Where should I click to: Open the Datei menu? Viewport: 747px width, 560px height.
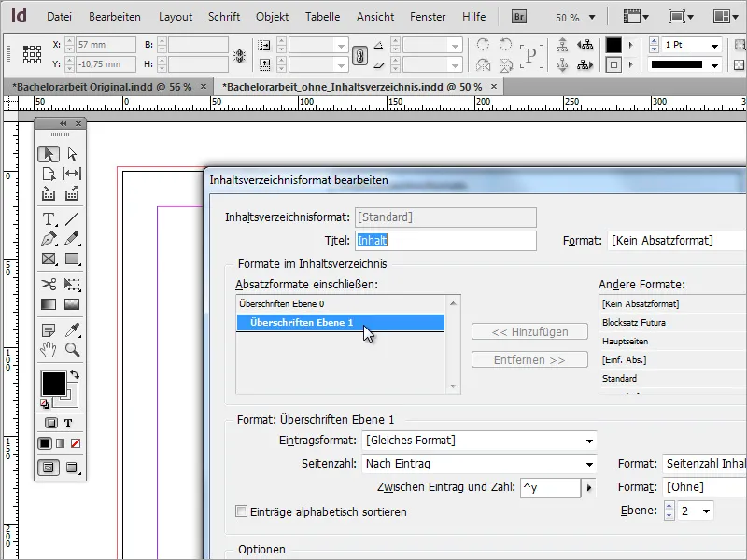[x=59, y=17]
